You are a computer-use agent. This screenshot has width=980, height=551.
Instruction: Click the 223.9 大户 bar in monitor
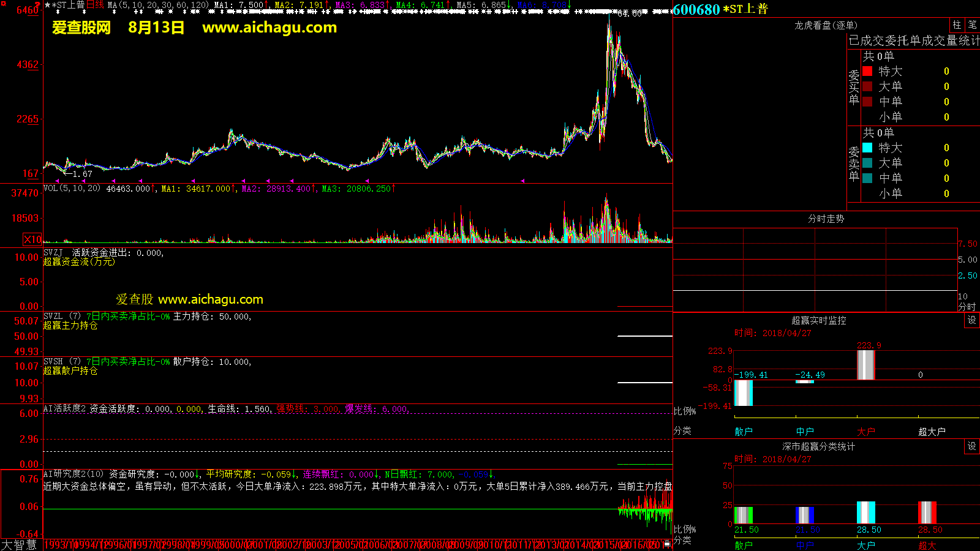pos(865,365)
